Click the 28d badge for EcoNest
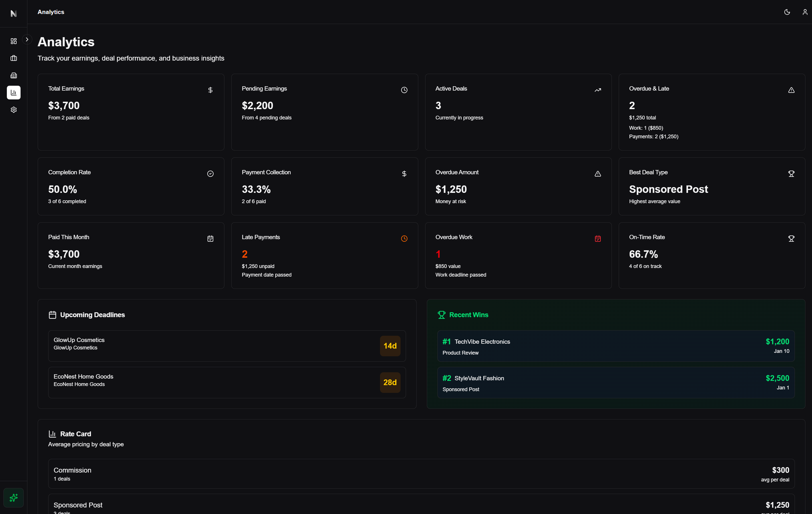The image size is (812, 514). coord(390,382)
